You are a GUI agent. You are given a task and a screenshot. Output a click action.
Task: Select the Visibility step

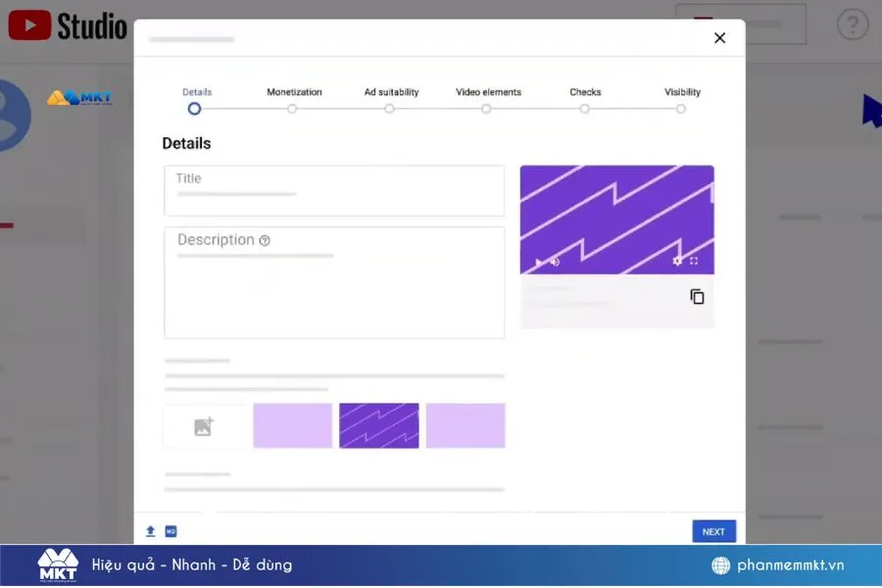coord(681,109)
